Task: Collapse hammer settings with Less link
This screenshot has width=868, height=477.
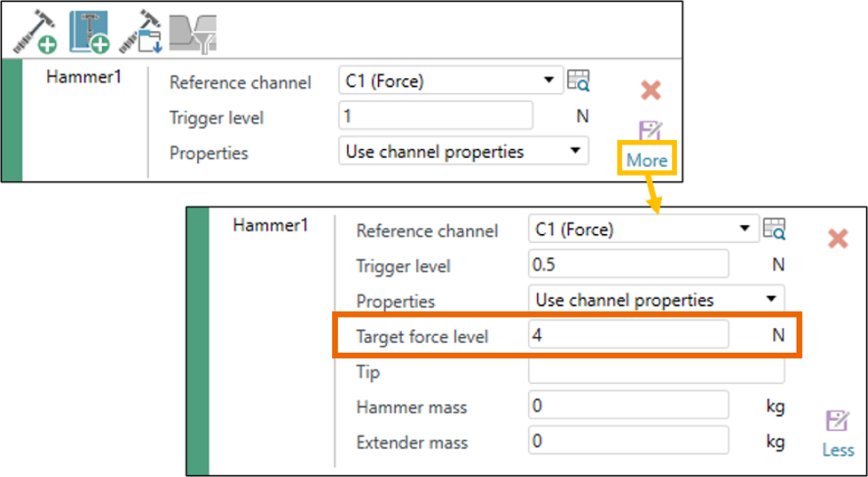Action: (x=837, y=450)
